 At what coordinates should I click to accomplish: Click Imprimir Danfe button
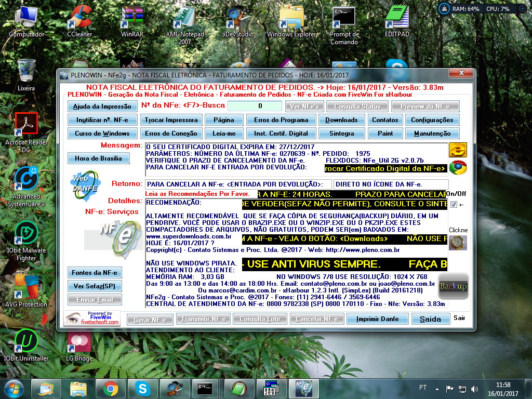click(x=377, y=319)
